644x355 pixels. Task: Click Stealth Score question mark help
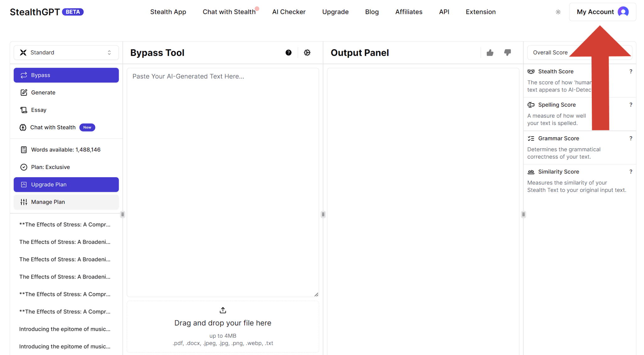pos(630,71)
